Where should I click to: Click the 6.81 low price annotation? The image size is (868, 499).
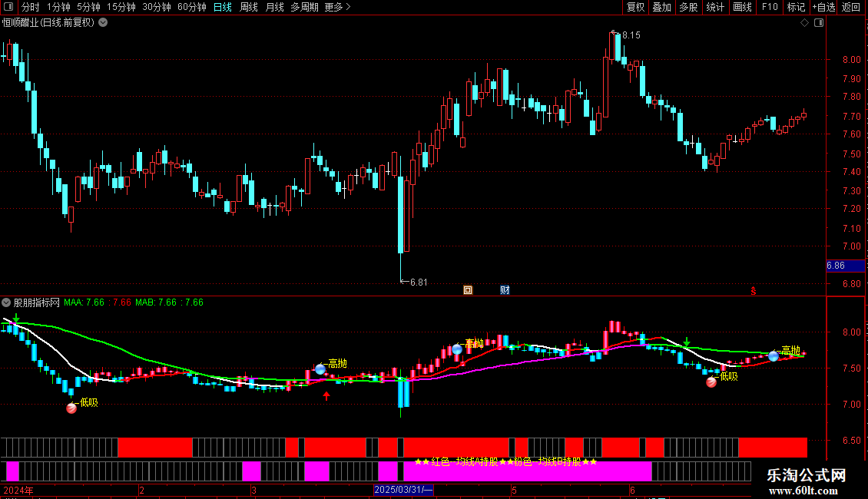coord(419,283)
